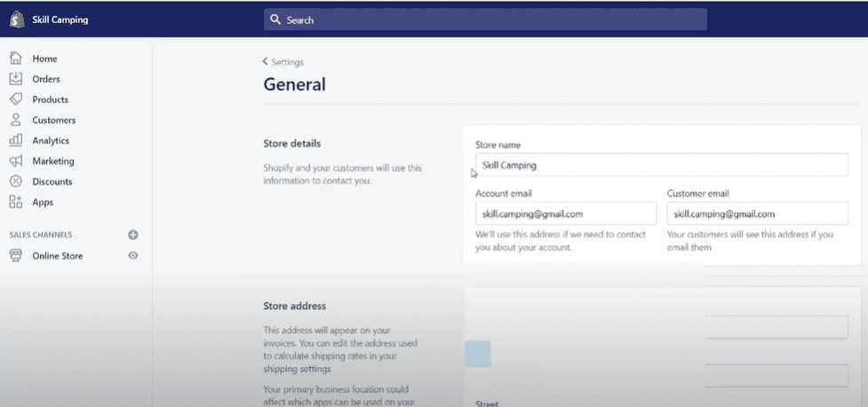Open the Orders menu item

pos(46,79)
